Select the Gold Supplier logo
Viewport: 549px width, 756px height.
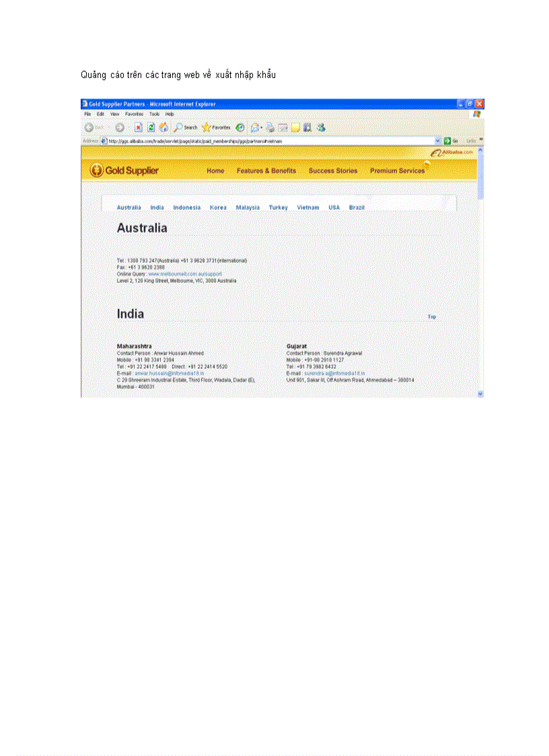click(x=126, y=170)
